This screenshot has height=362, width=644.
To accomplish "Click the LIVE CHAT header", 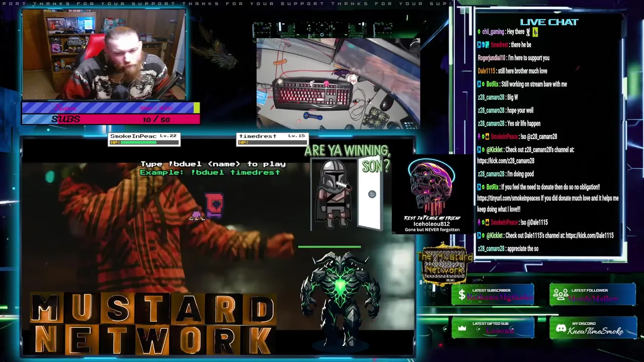I will [x=549, y=22].
